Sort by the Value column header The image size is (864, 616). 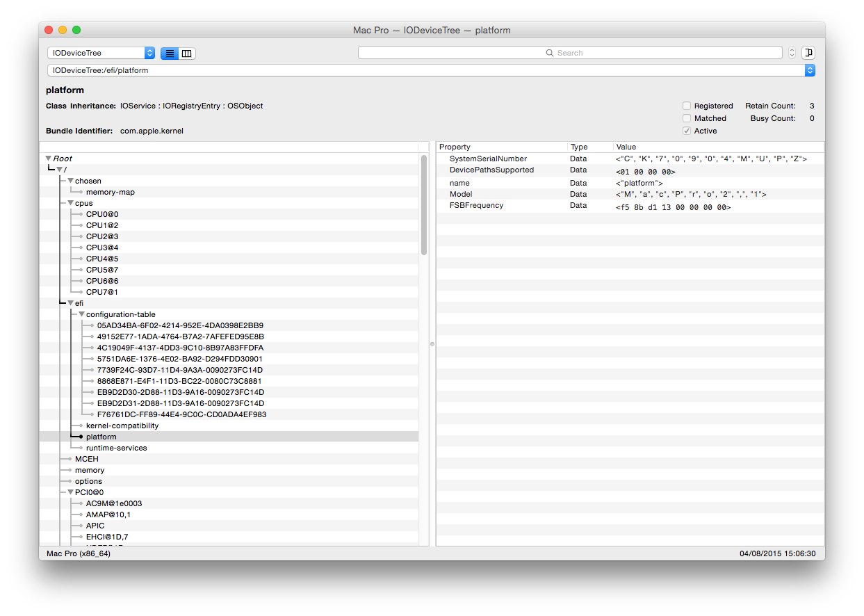point(719,147)
